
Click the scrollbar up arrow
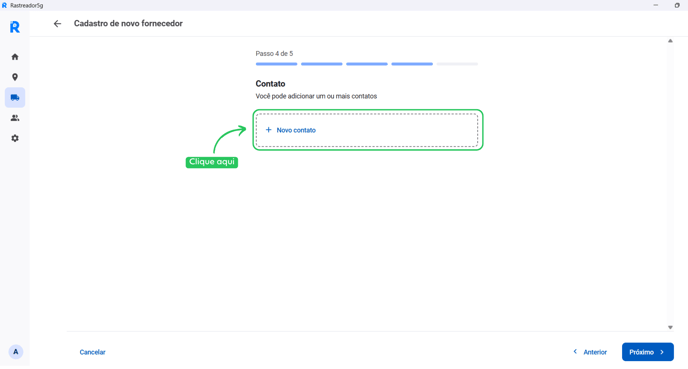[670, 41]
